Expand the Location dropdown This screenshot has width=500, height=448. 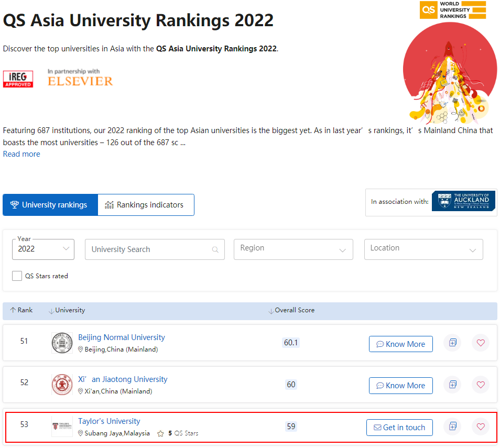click(423, 249)
